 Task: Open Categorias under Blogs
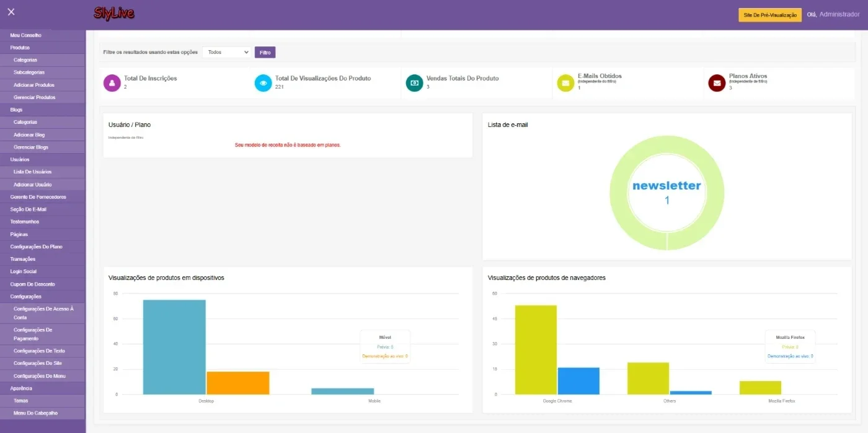tap(42, 122)
